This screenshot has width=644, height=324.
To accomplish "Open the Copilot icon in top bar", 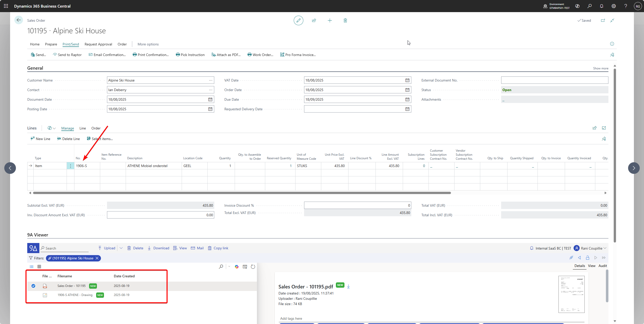I will coord(577,6).
